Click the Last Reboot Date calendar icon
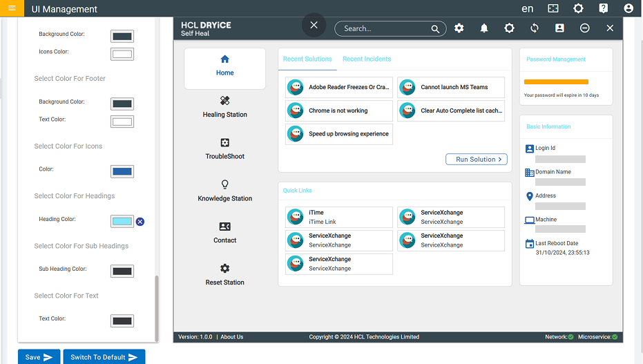643x364 pixels. 530,244
